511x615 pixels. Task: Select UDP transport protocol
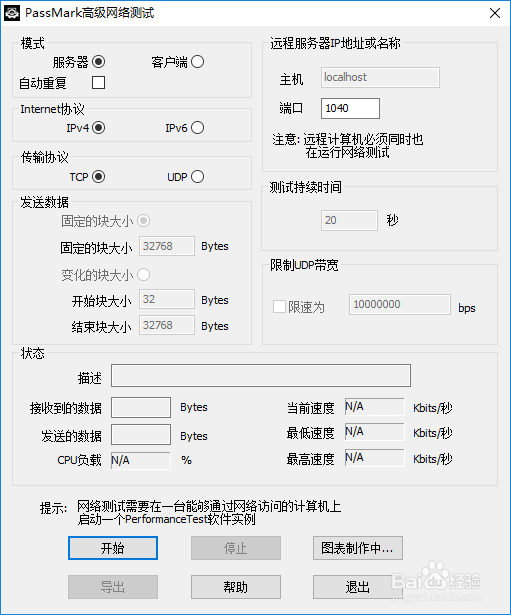197,177
